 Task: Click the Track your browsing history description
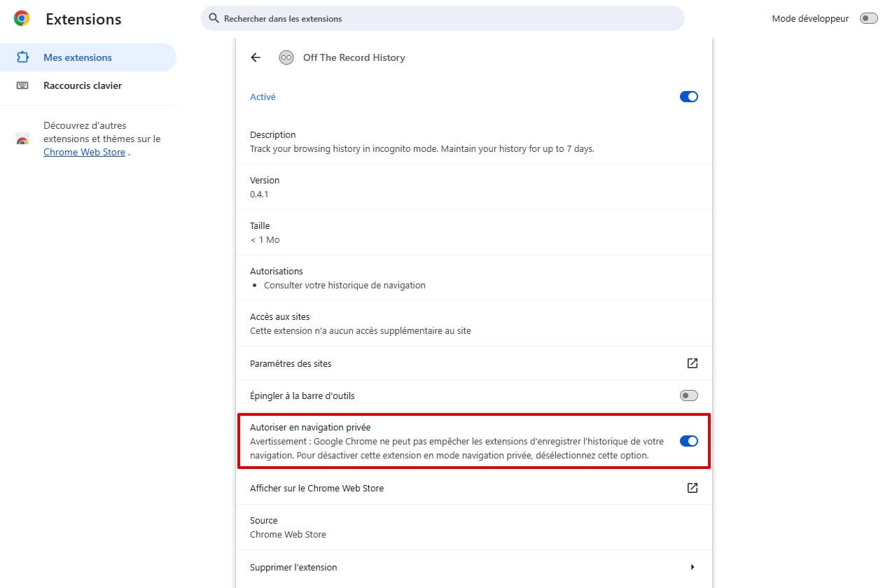tap(422, 148)
